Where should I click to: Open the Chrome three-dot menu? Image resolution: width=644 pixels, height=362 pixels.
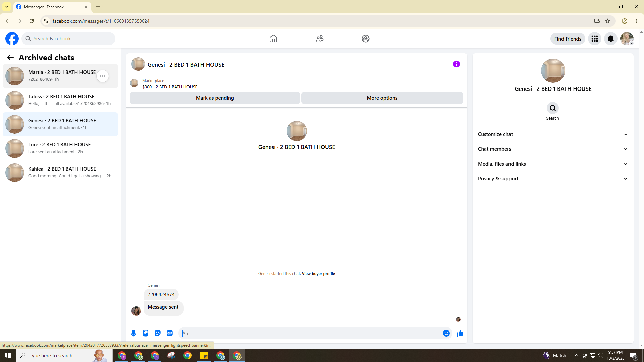pos(637,21)
